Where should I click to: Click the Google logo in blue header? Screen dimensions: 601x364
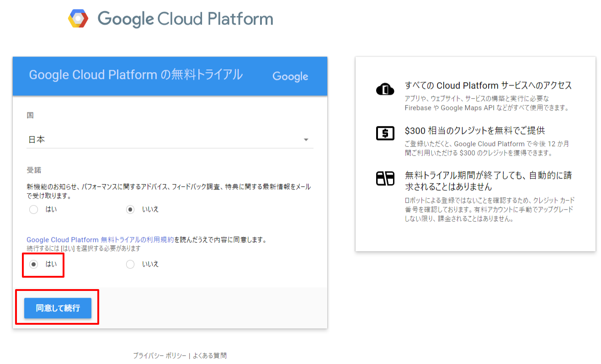point(290,76)
